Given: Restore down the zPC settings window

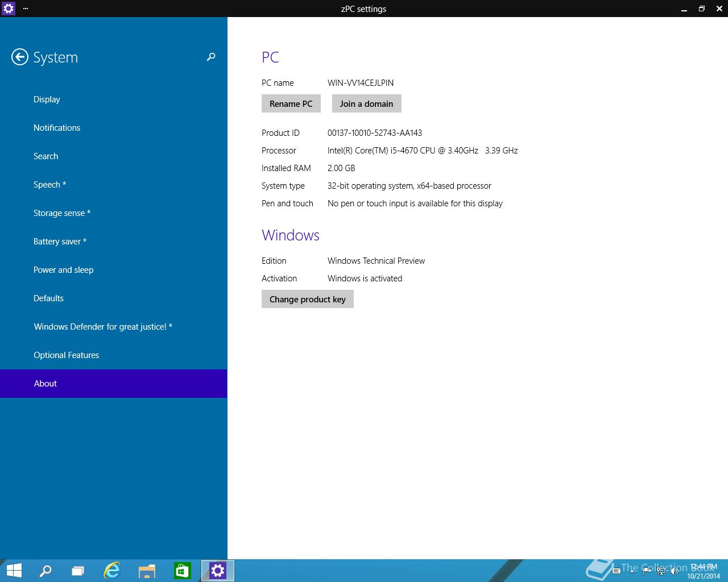Looking at the screenshot, I should [701, 9].
